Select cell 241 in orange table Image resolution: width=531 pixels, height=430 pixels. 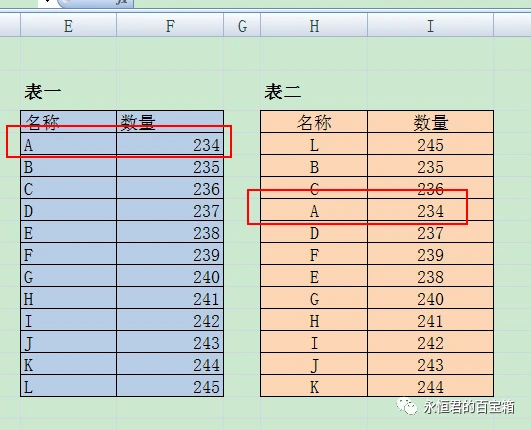[x=430, y=320]
